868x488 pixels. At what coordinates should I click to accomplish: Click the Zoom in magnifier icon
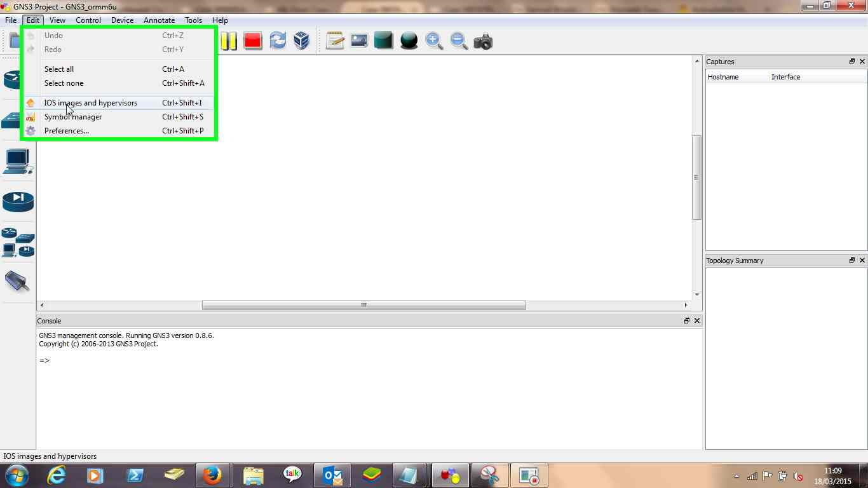click(x=434, y=41)
